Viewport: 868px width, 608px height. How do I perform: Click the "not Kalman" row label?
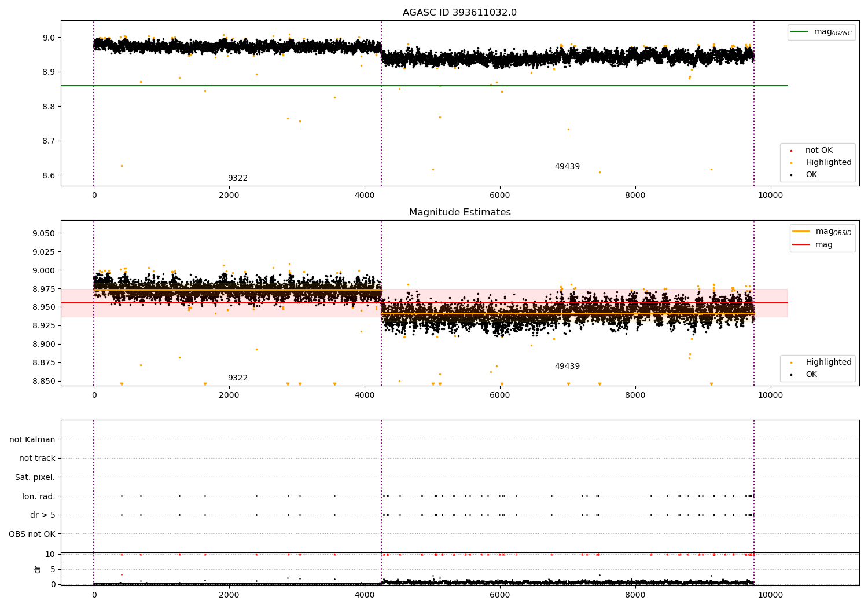(32, 440)
